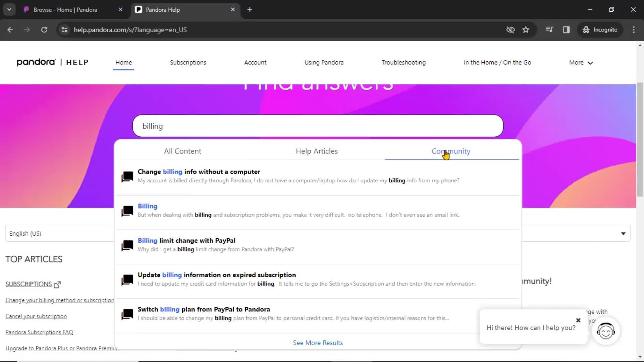
Task: Go to the Home navigation item
Action: click(x=123, y=62)
